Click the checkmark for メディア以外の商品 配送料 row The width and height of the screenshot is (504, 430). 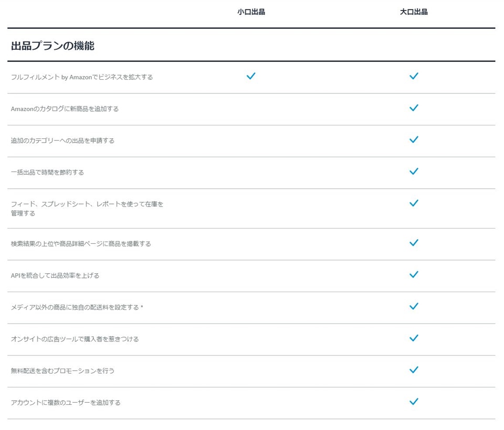tap(414, 306)
